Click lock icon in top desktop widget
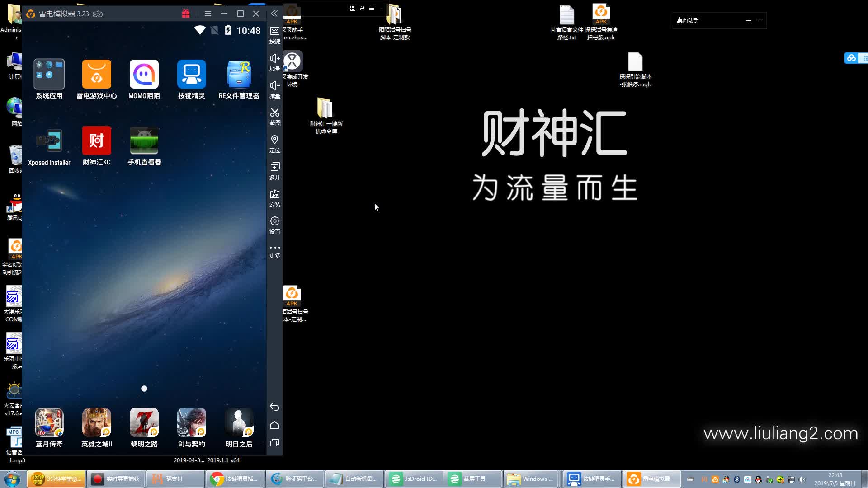 362,8
